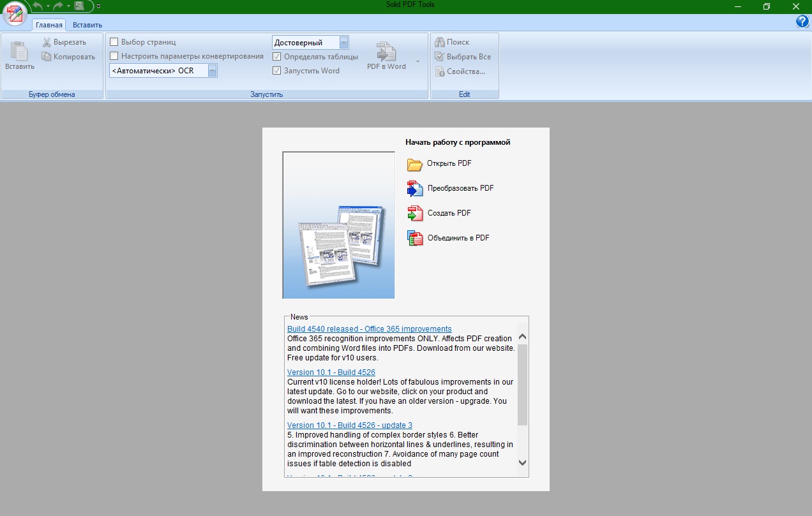Viewport: 812px width, 516px height.
Task: Toggle the Запустить Word checkbox
Action: (x=277, y=71)
